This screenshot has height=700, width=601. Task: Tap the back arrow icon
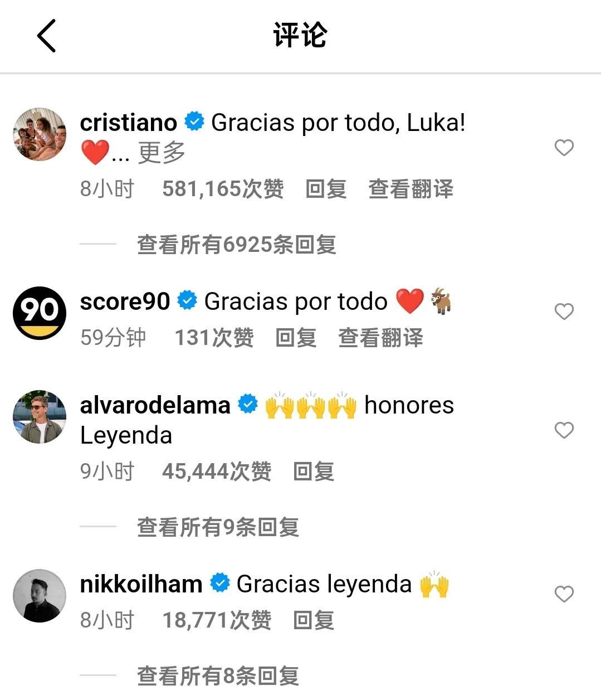pyautogui.click(x=46, y=36)
